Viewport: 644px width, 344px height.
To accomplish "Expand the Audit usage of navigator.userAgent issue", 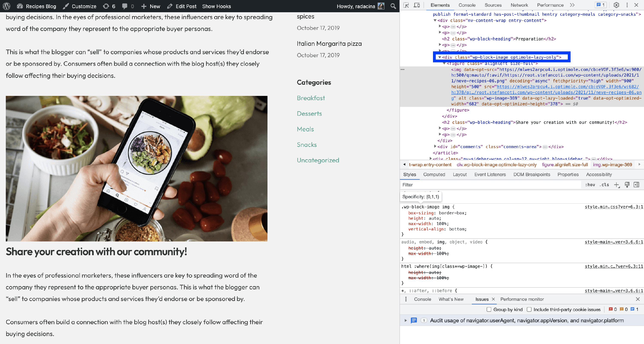I will [x=406, y=321].
